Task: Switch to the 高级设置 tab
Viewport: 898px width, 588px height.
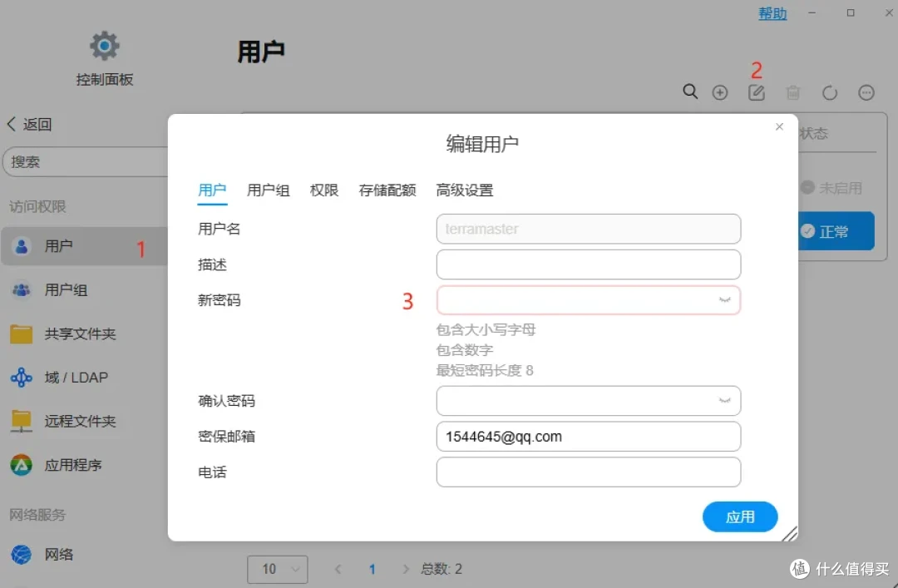Action: pyautogui.click(x=465, y=190)
